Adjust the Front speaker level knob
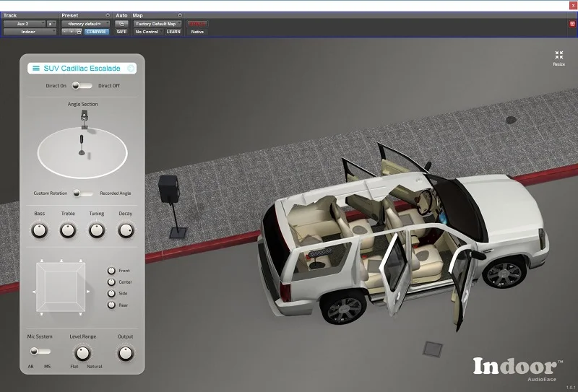Viewport: 578px width, 392px height. point(111,271)
